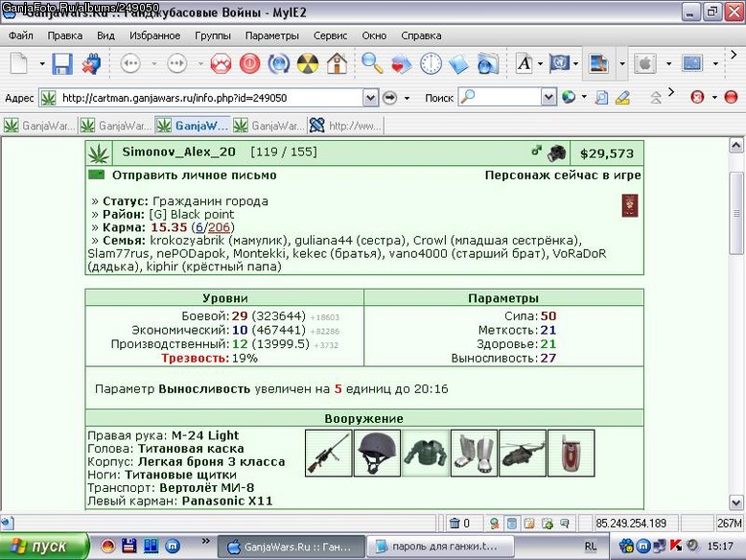This screenshot has height=560, width=746.
Task: Click the yellow radiation icon
Action: (x=308, y=63)
